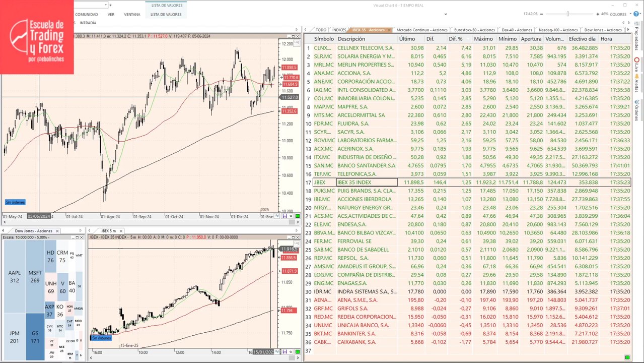Switch to Dow Jones - Acciones list tab
The height and width of the screenshot is (363, 644).
click(x=603, y=30)
